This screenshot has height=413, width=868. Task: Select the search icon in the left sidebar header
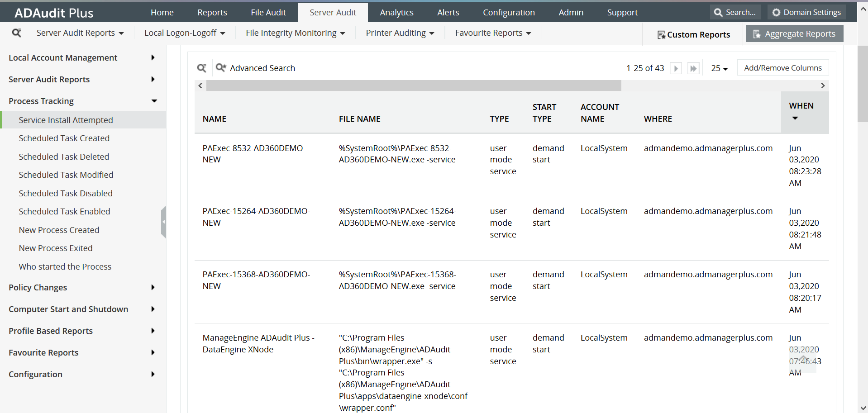(x=17, y=33)
